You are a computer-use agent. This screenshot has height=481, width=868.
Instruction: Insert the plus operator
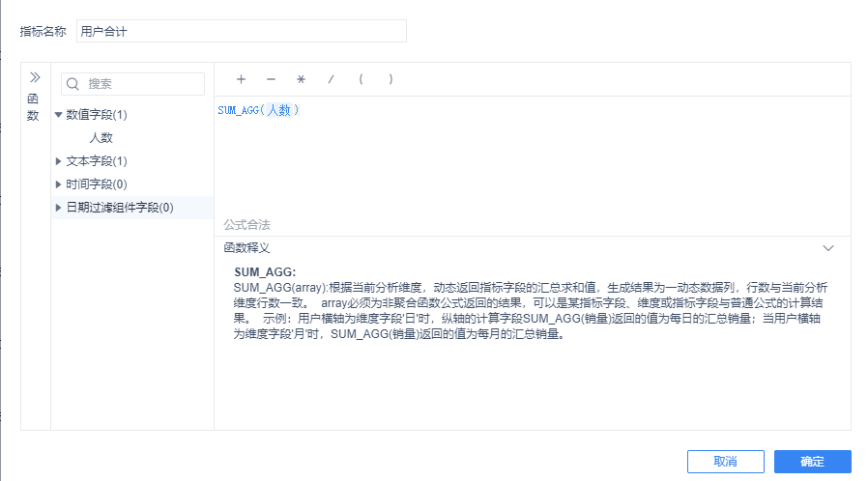(x=241, y=79)
